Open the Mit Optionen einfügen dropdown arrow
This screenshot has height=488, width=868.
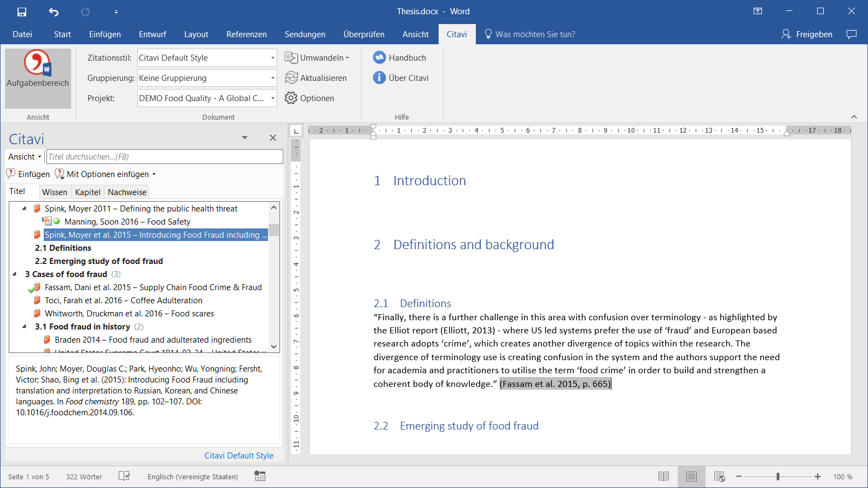(154, 174)
